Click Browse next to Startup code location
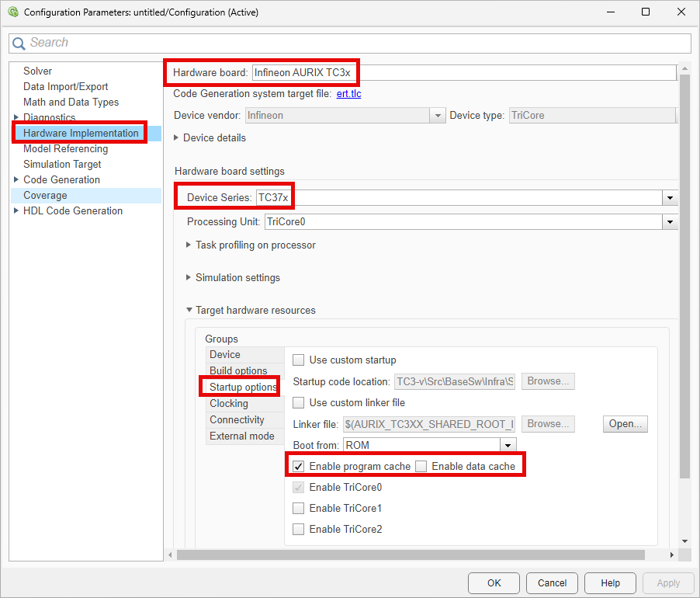This screenshot has width=700, height=598. coord(546,381)
